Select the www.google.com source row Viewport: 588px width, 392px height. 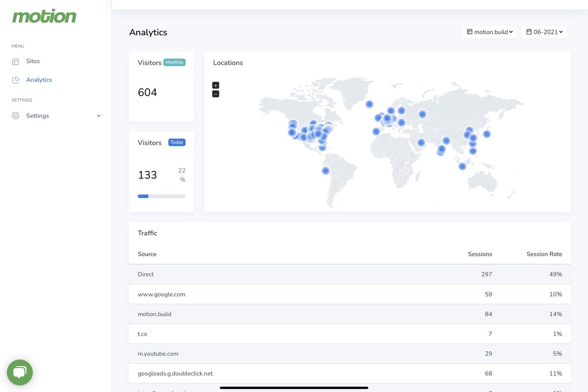350,294
